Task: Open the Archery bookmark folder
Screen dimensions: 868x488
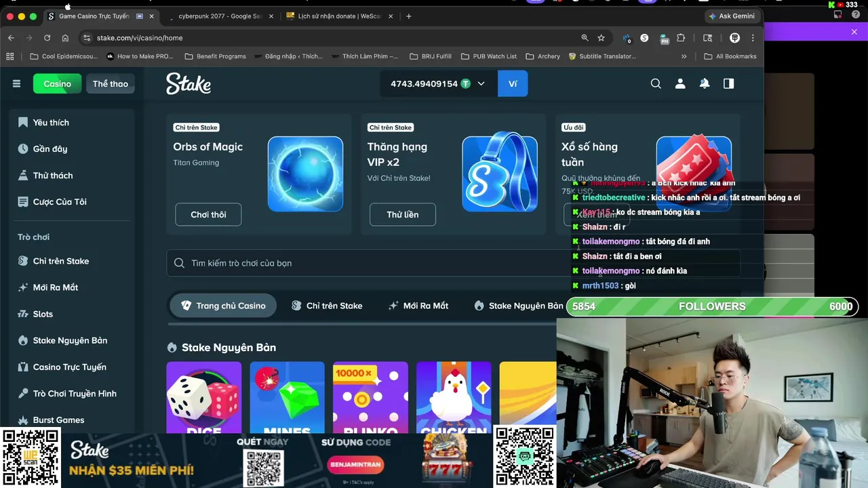Action: tap(543, 56)
